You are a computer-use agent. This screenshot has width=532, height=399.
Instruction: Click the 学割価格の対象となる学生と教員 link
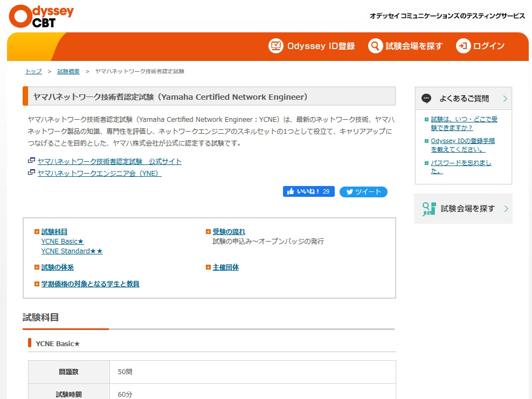[89, 284]
